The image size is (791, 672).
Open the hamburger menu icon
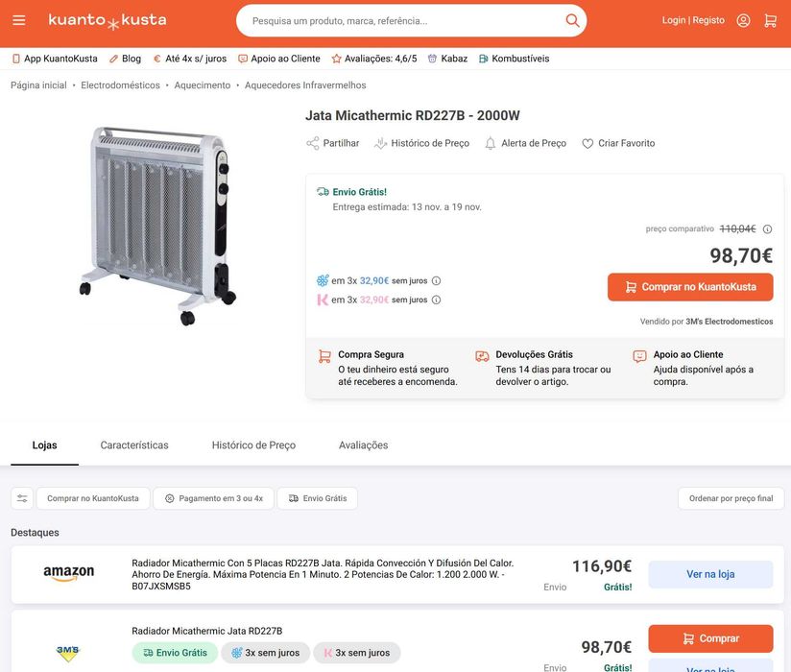click(19, 20)
